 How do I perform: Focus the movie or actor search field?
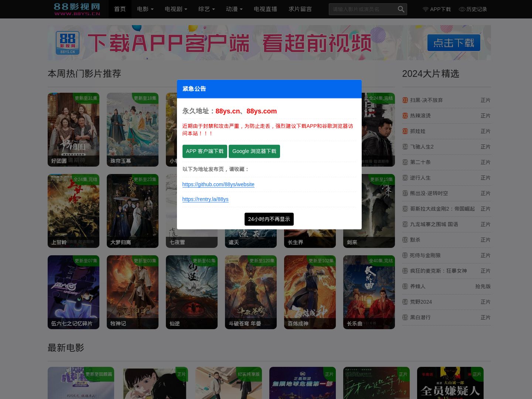[362, 9]
